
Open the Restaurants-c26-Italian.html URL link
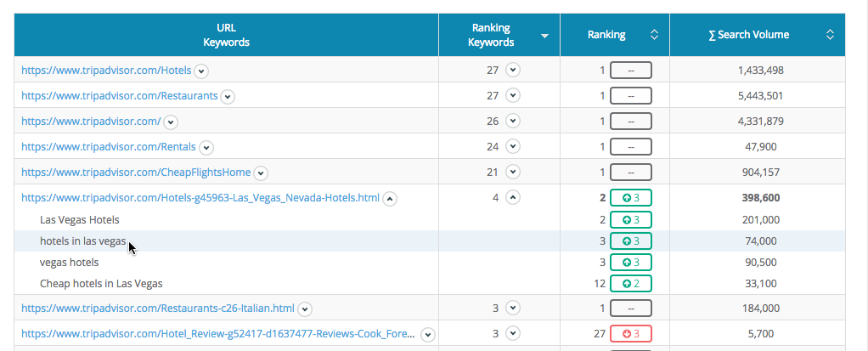point(158,308)
